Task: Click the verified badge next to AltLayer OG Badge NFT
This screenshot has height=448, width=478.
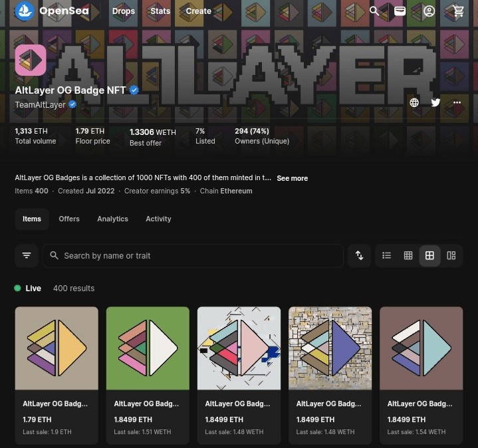Action: pyautogui.click(x=134, y=90)
